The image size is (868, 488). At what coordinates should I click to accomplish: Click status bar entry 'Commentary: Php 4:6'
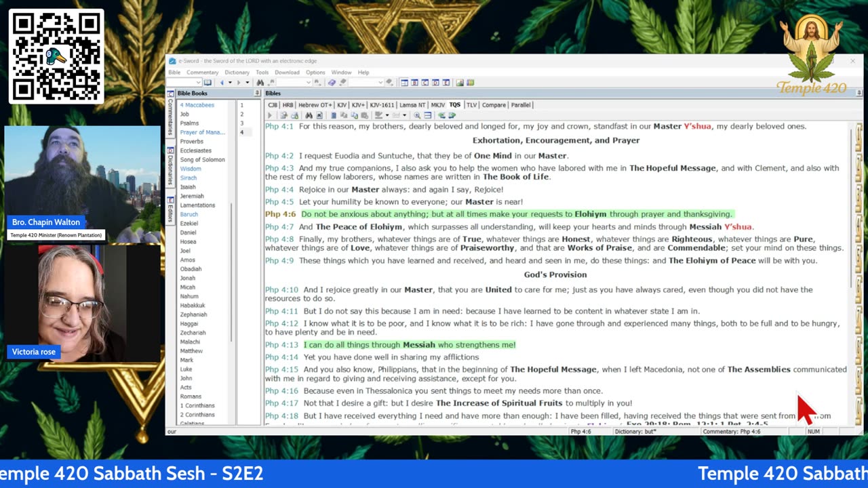[731, 432]
